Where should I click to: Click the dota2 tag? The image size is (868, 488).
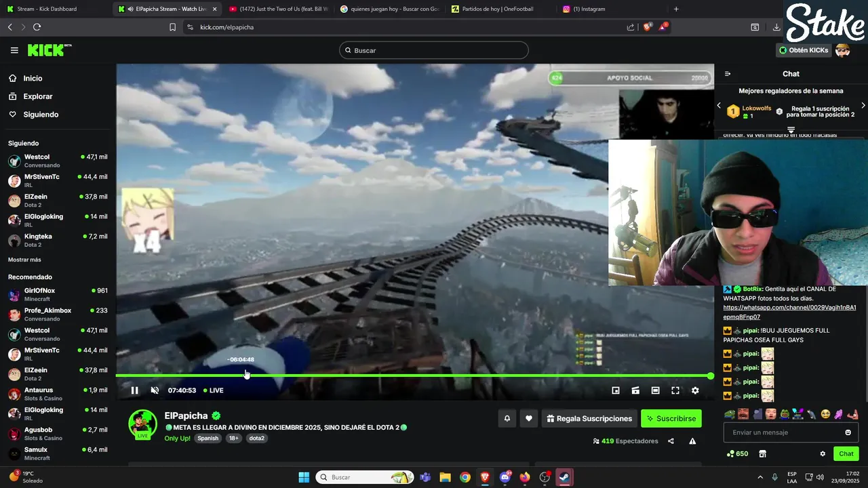point(256,438)
